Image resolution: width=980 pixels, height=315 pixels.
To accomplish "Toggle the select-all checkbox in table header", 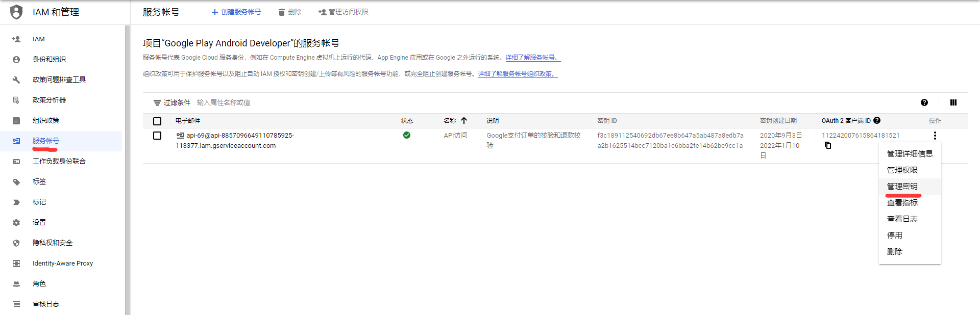I will tap(157, 121).
